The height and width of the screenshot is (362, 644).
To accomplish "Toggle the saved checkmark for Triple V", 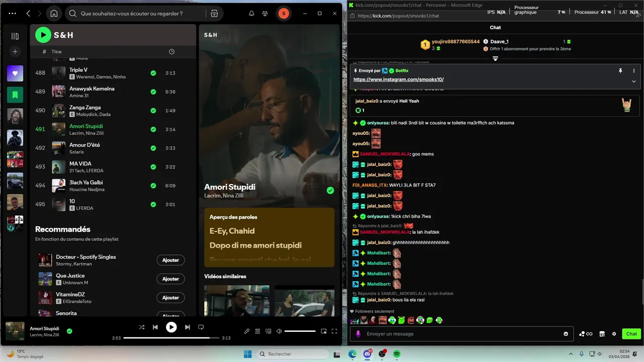I will click(153, 73).
